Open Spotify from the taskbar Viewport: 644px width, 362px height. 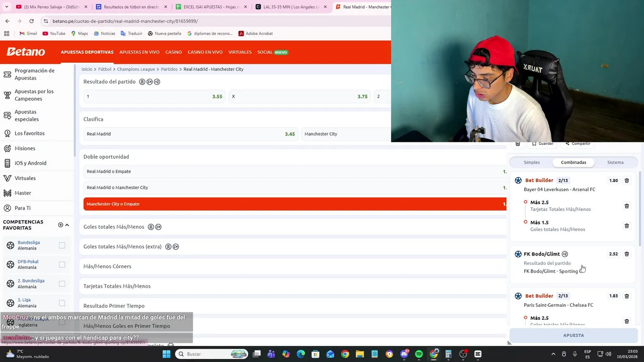[419, 354]
